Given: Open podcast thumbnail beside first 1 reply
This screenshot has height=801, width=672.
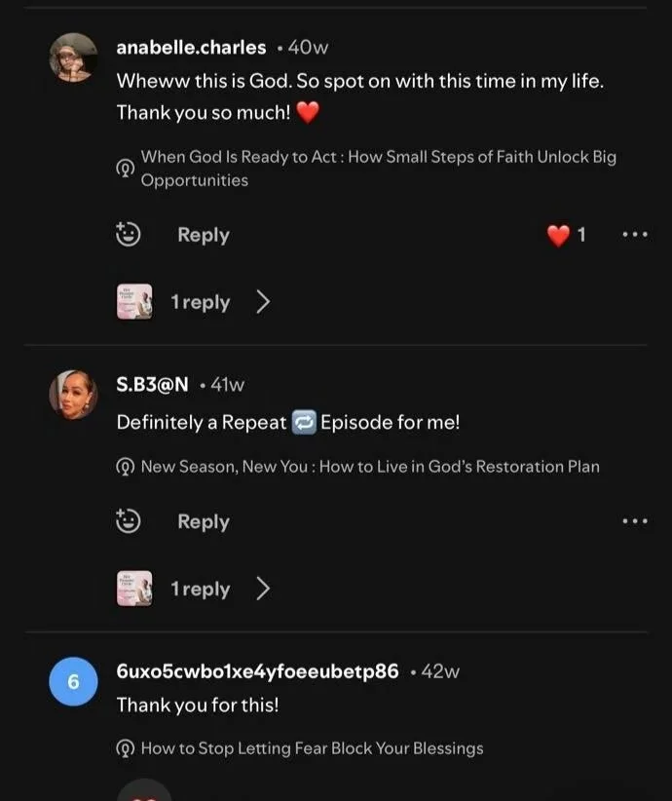Looking at the screenshot, I should 134,302.
